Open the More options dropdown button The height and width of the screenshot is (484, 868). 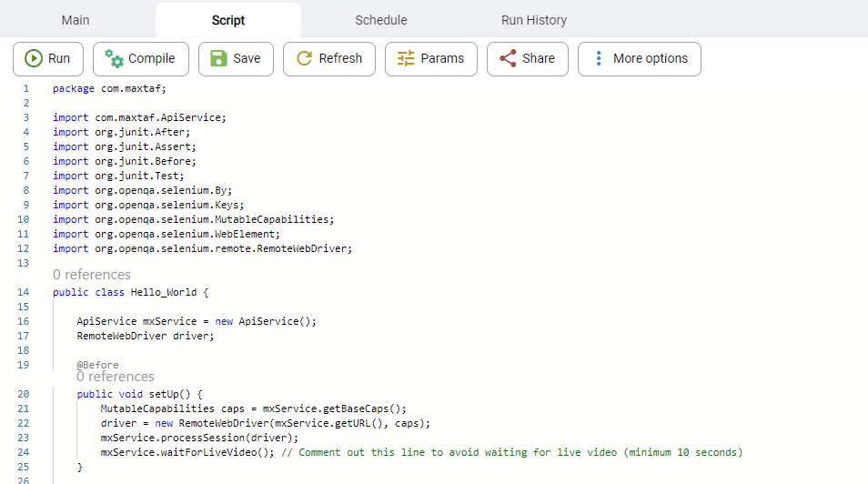click(640, 59)
